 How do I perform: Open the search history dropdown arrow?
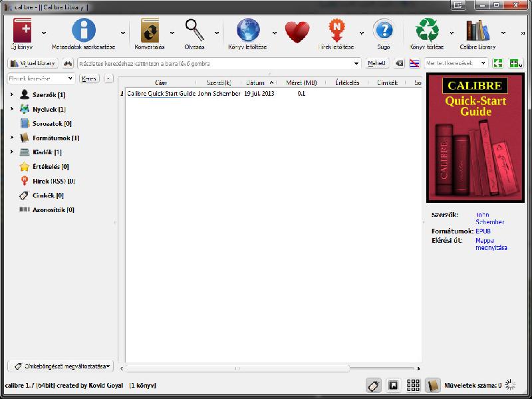point(356,63)
